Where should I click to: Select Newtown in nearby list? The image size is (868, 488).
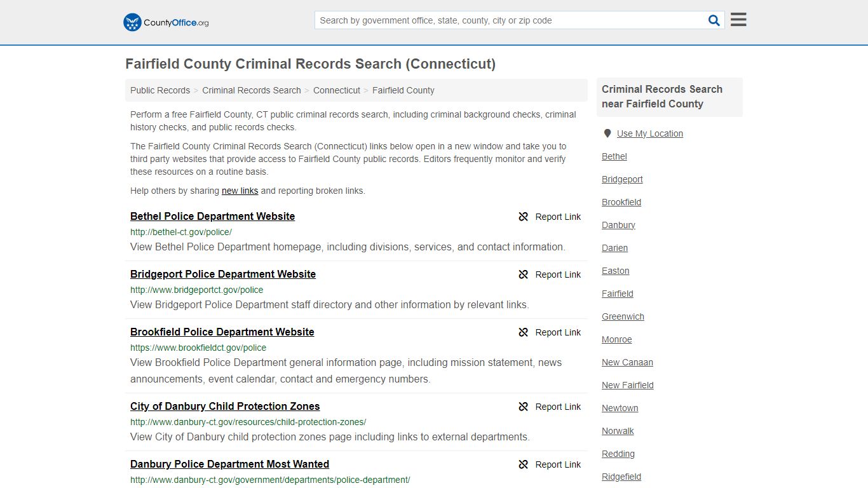[x=620, y=408]
